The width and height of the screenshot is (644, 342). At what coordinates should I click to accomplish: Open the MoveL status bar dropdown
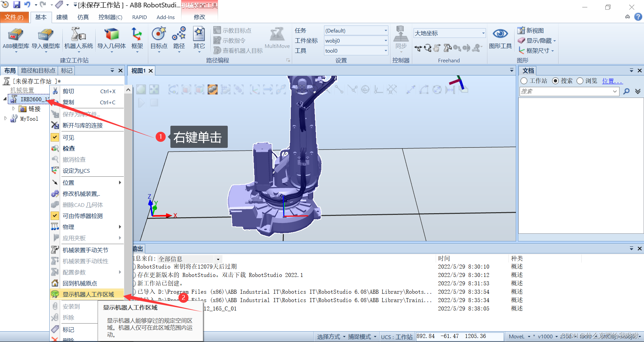tap(519, 336)
